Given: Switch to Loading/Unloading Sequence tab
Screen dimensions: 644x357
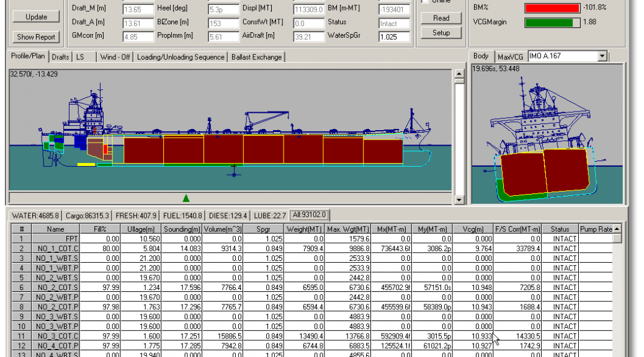Looking at the screenshot, I should click(181, 57).
